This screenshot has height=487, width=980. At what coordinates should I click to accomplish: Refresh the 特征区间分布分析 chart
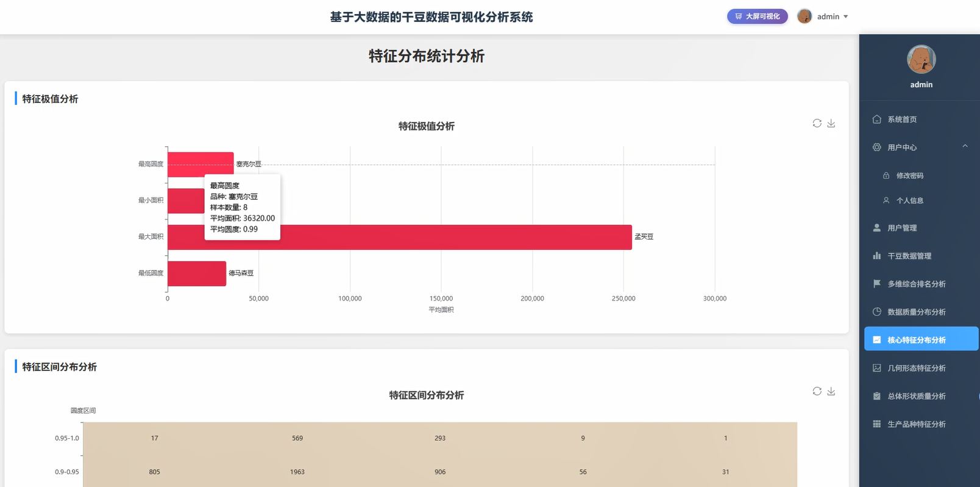817,391
